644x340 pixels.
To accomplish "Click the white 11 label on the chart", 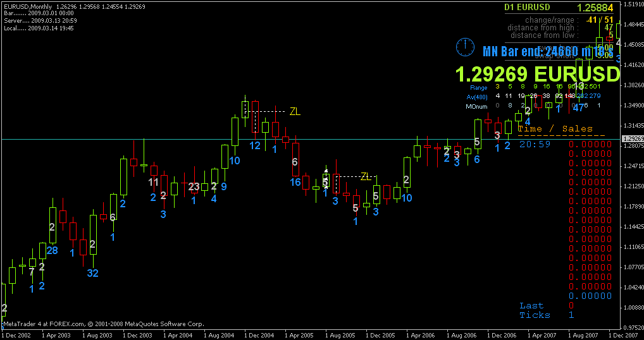I will point(153,182).
